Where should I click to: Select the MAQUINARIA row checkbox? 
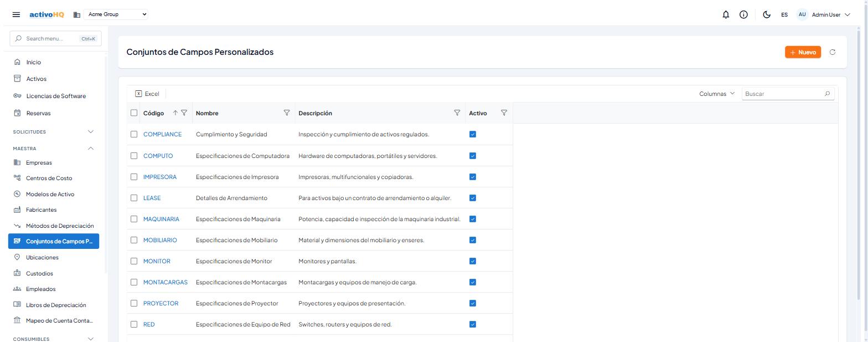(x=134, y=219)
